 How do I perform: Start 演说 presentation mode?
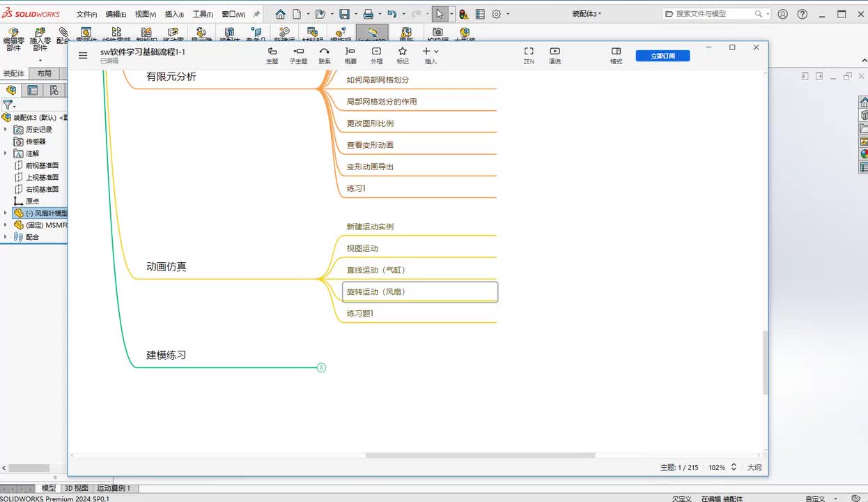[555, 54]
